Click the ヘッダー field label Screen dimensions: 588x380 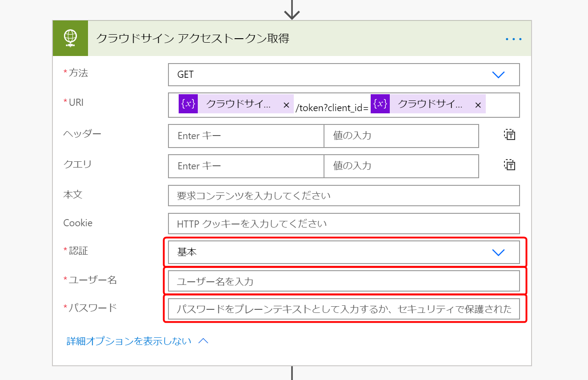(82, 133)
